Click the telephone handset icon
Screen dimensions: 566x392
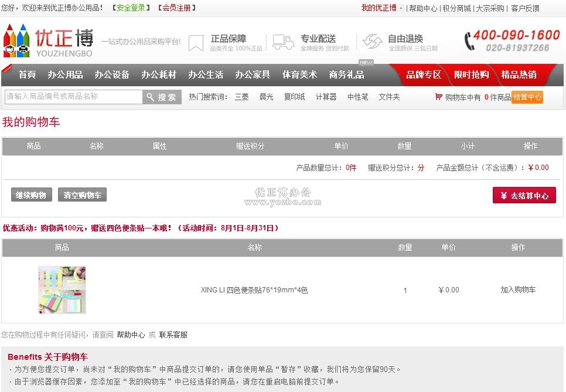470,40
